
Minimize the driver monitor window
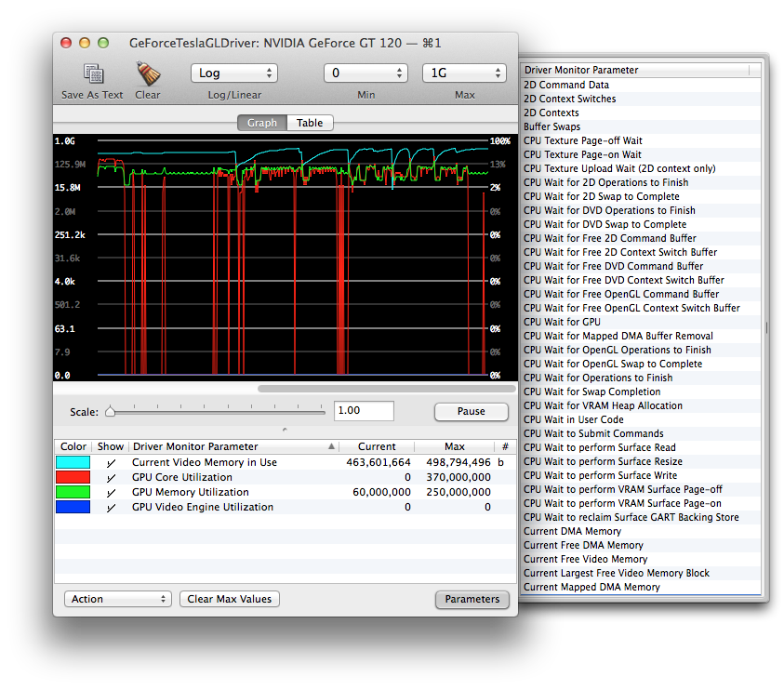coord(85,43)
